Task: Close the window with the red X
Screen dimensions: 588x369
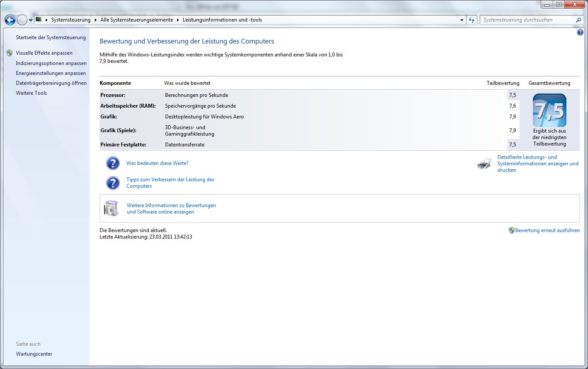Action: point(574,4)
